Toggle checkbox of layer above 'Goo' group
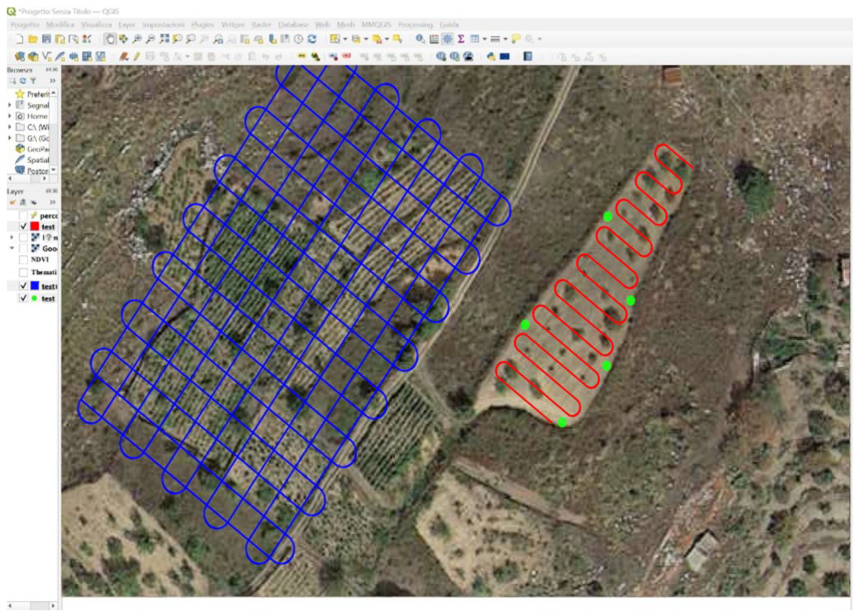Viewport: 858px width, 616px height. click(23, 237)
